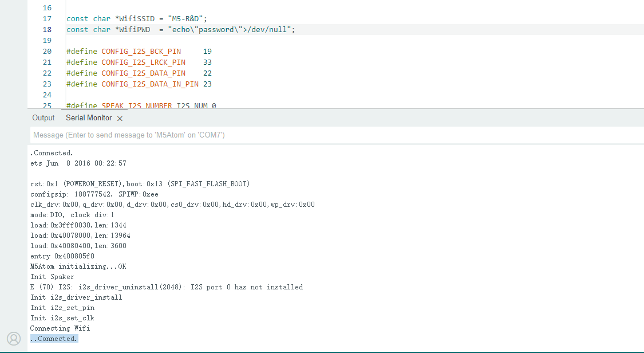Click the "M5Atom initializing...OK" output line
The width and height of the screenshot is (644, 353).
[x=78, y=266]
